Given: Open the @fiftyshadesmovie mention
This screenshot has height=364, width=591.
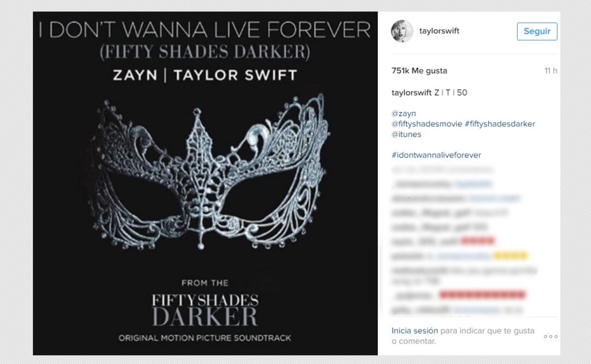Looking at the screenshot, I should (x=426, y=124).
